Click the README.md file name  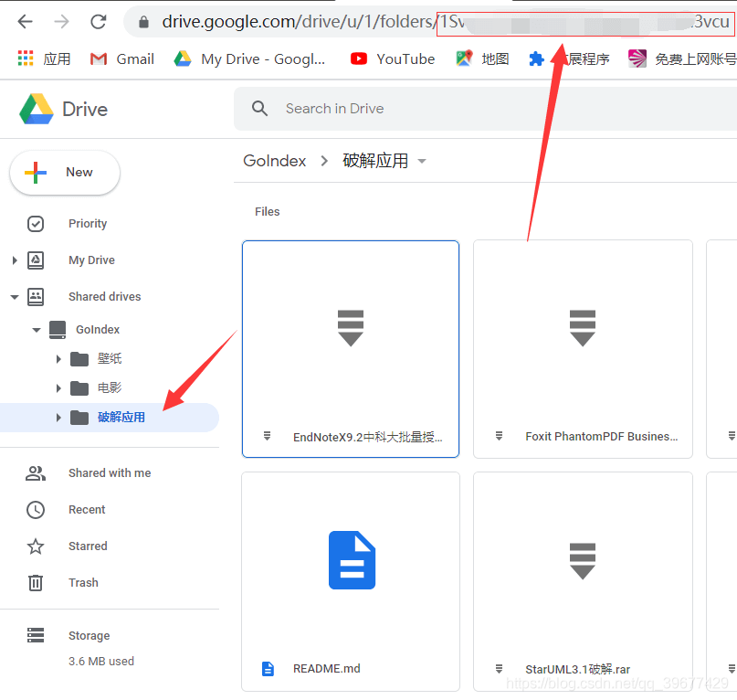[x=327, y=669]
